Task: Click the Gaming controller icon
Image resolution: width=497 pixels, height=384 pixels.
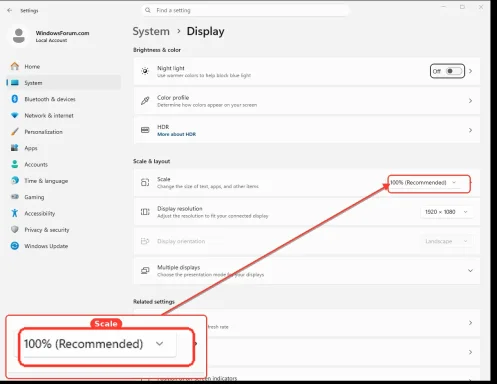Action: pyautogui.click(x=15, y=197)
